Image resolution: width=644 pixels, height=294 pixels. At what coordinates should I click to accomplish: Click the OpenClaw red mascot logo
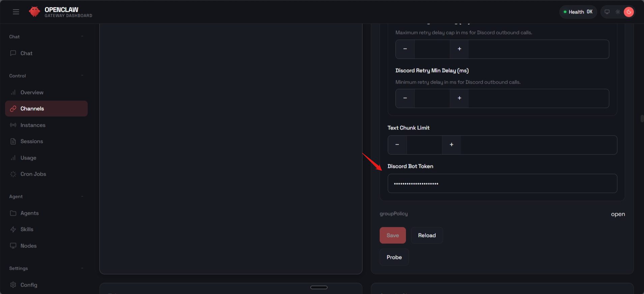coord(34,12)
